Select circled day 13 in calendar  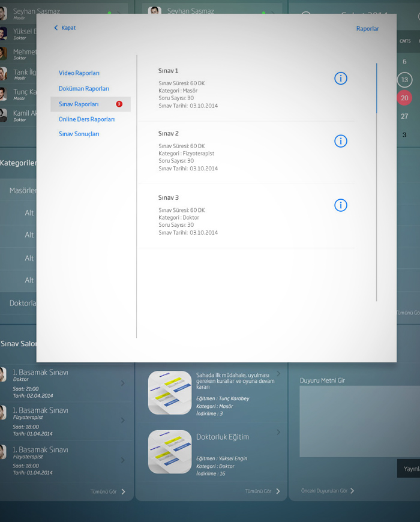404,80
